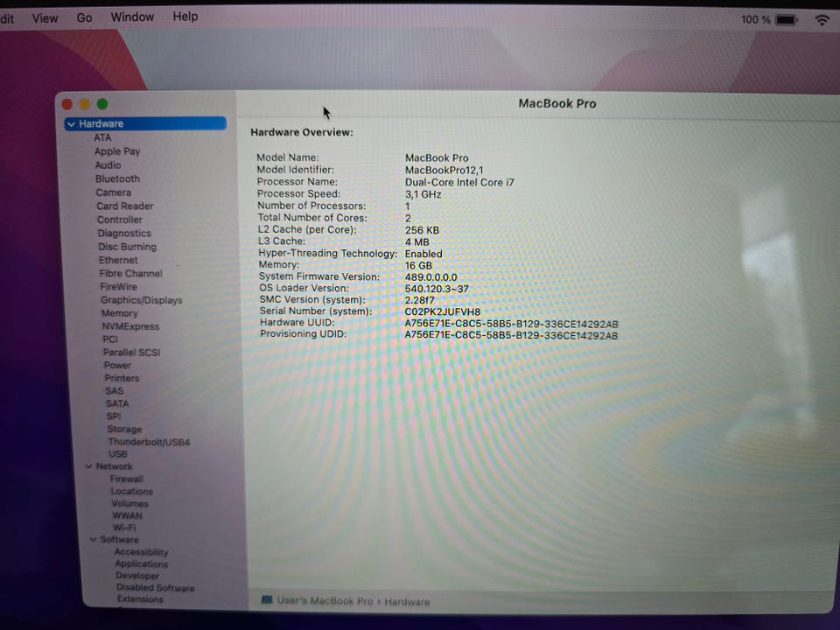Click the SMC version 2.28f7

coord(419,300)
